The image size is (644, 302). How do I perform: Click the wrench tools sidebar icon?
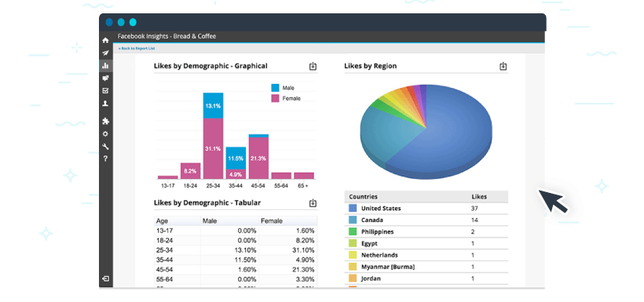pos(105,147)
